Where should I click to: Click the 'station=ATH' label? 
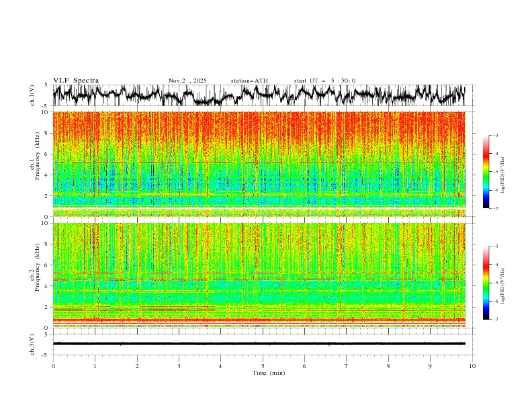tap(249, 81)
